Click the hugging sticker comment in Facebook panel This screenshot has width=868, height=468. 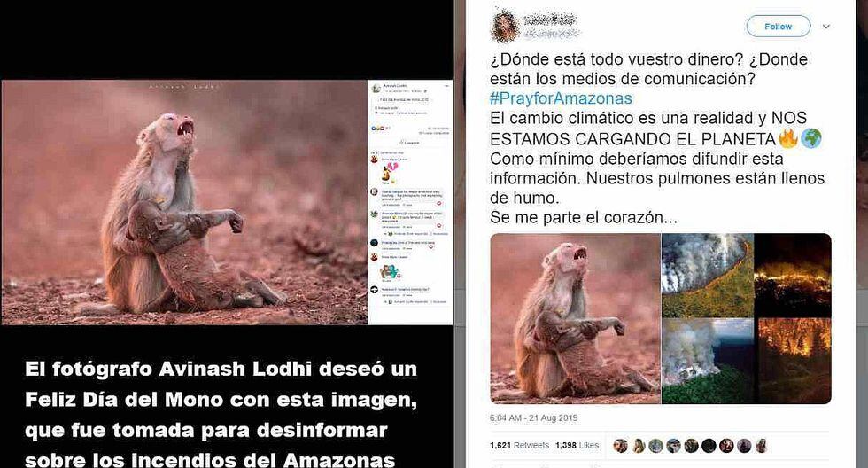pos(389,272)
